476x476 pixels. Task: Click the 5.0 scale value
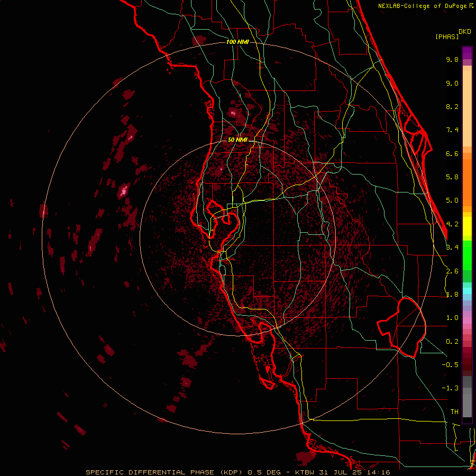click(452, 200)
